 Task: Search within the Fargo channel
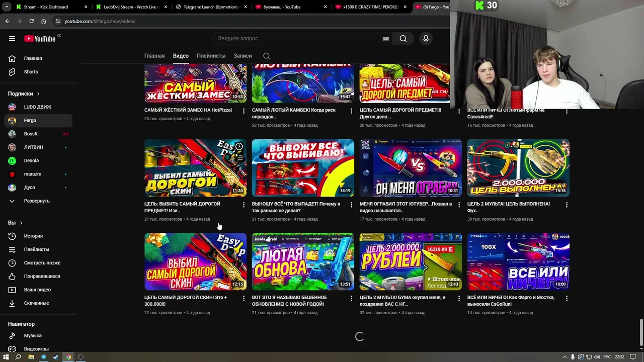267,56
